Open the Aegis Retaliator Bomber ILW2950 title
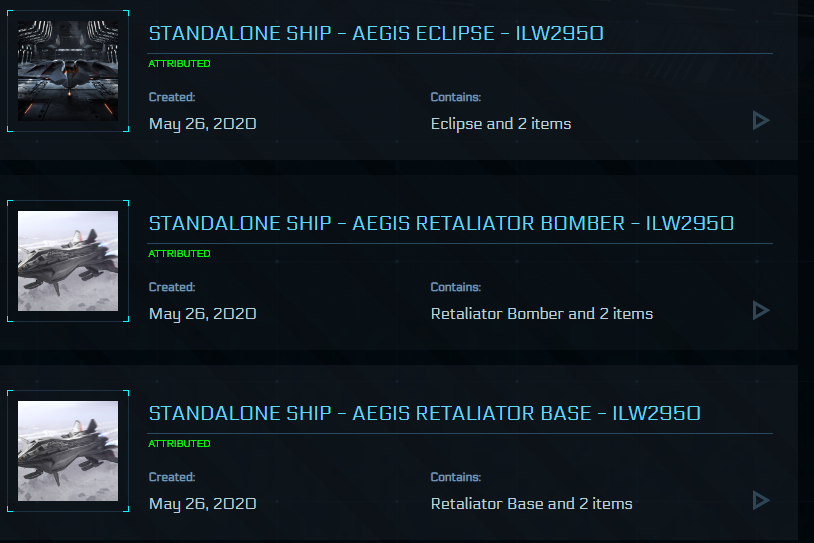 [441, 223]
